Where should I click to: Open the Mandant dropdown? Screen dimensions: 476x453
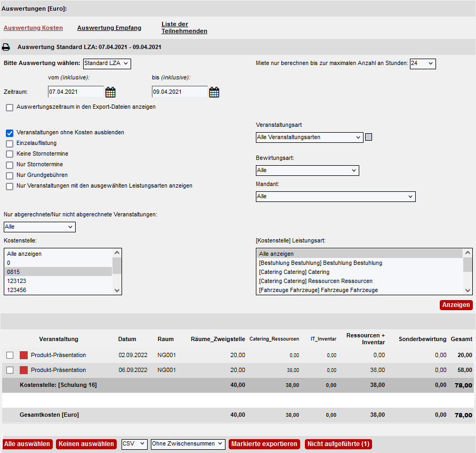335,197
